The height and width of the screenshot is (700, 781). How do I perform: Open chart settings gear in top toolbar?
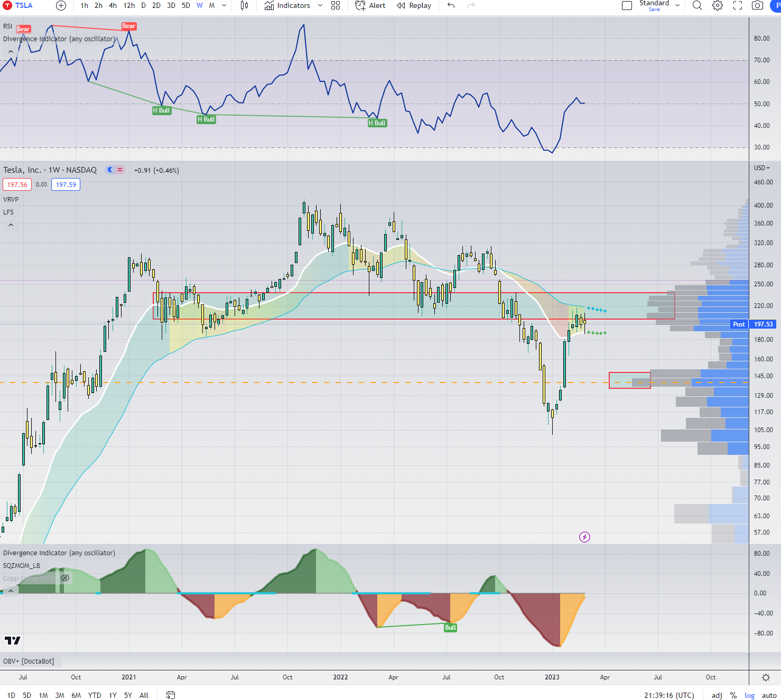click(718, 5)
